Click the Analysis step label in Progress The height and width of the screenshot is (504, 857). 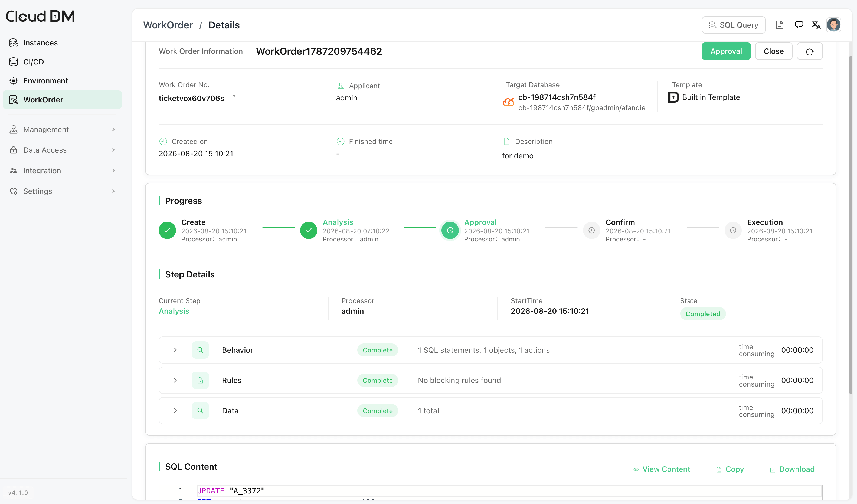coord(338,222)
